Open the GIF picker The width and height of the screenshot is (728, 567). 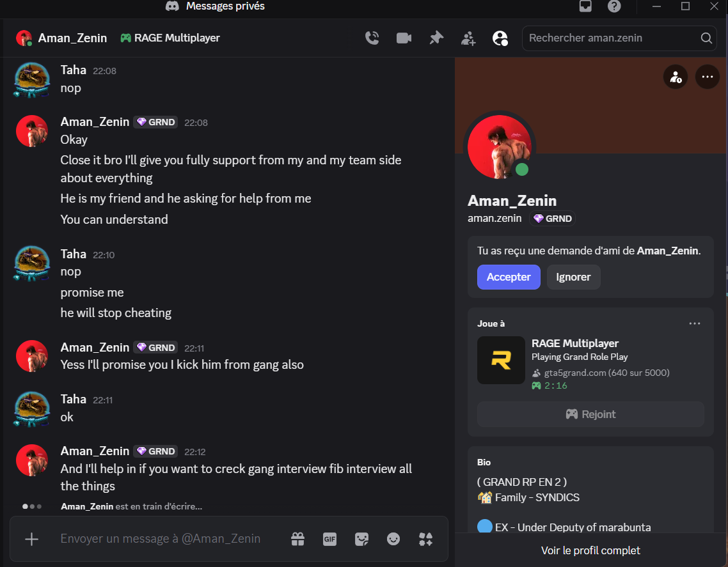point(329,539)
